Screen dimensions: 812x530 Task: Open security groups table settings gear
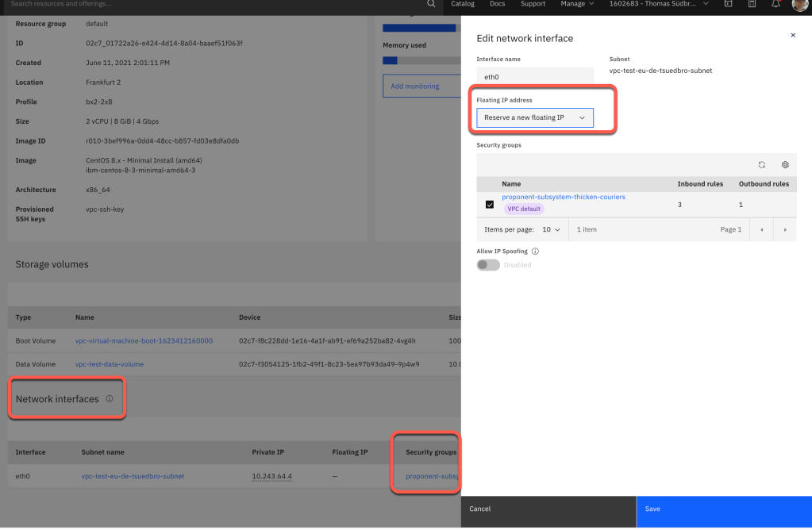(x=785, y=165)
